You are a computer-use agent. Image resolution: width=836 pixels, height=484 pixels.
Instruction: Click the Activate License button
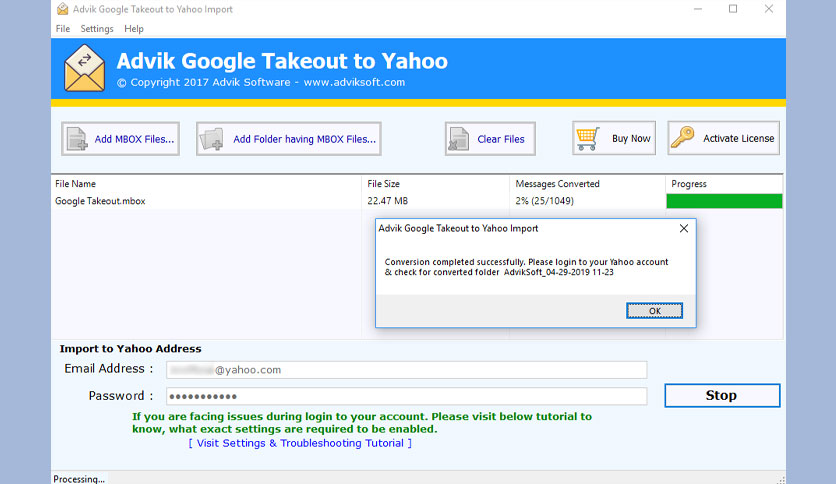pyautogui.click(x=724, y=138)
